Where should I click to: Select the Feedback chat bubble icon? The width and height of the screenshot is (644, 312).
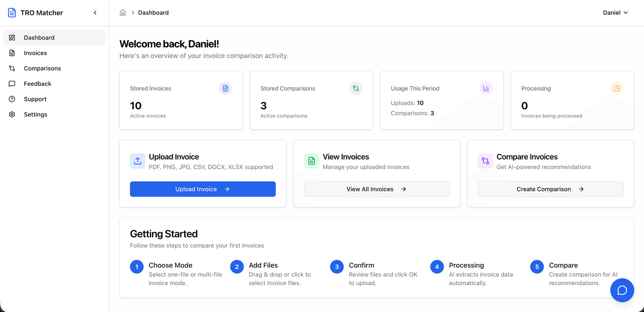(x=12, y=84)
